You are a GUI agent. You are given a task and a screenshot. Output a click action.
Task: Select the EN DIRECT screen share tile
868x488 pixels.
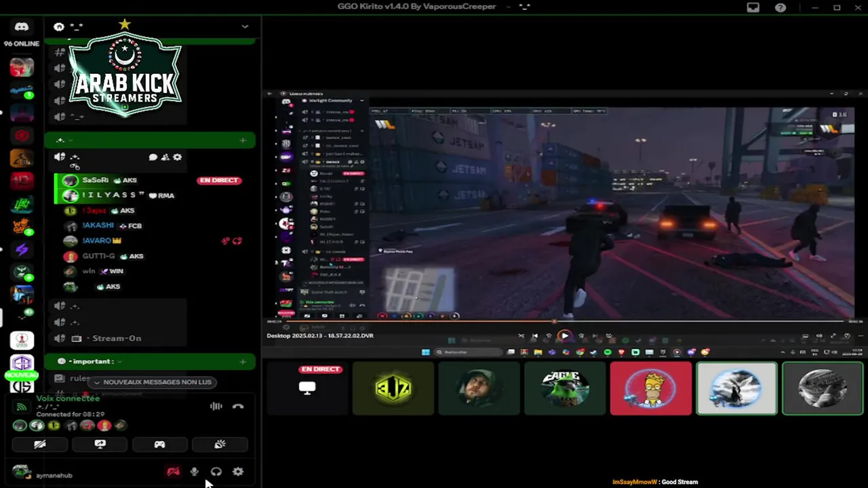click(x=307, y=388)
